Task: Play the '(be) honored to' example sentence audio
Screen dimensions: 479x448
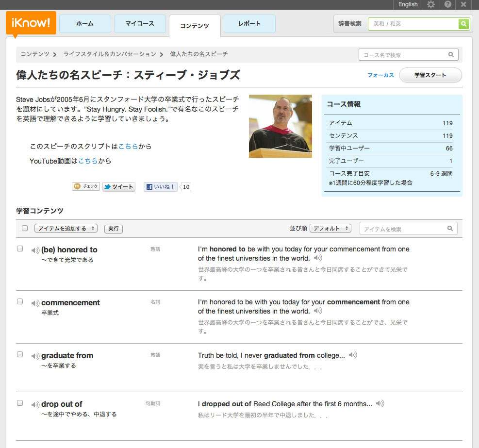Action: point(318,258)
